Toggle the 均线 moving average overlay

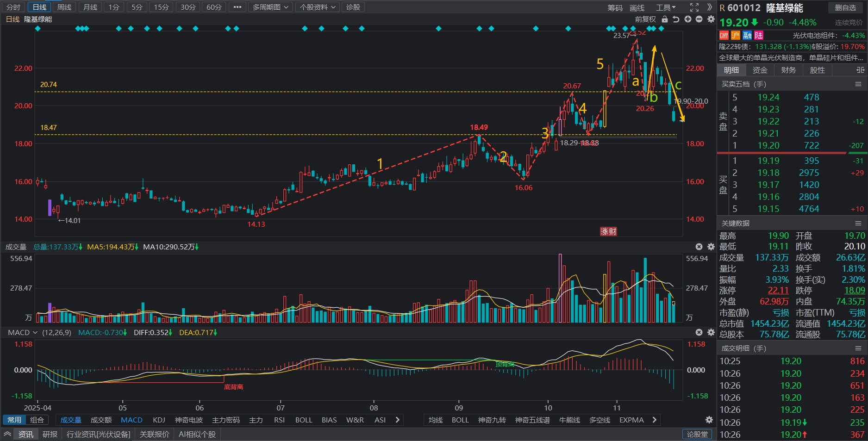[x=436, y=420]
